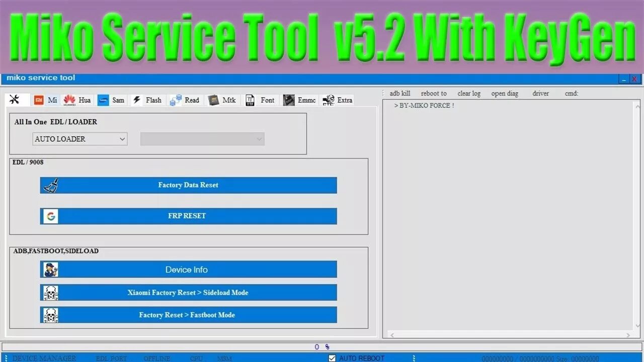Open DEVICE MANAGER from the status bar
Viewport: 644px width, 362px height.
44,358
